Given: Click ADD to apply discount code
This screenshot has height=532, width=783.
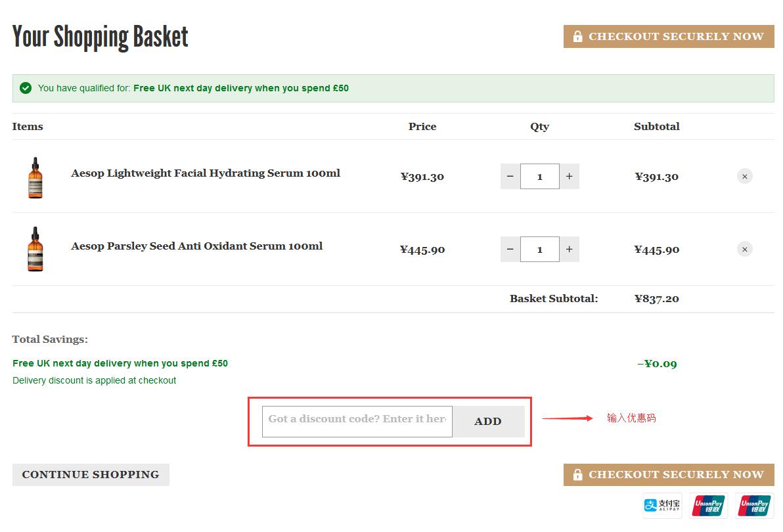Looking at the screenshot, I should (488, 422).
